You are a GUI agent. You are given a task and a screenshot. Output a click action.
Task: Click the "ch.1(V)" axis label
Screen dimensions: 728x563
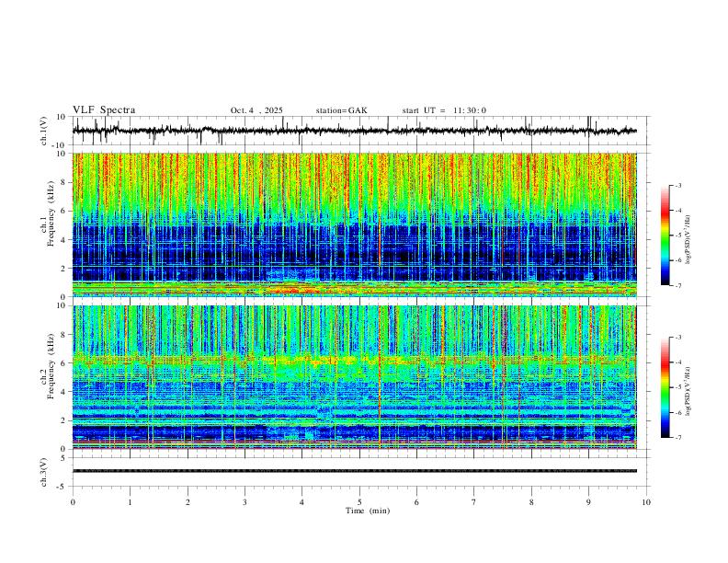(x=44, y=131)
